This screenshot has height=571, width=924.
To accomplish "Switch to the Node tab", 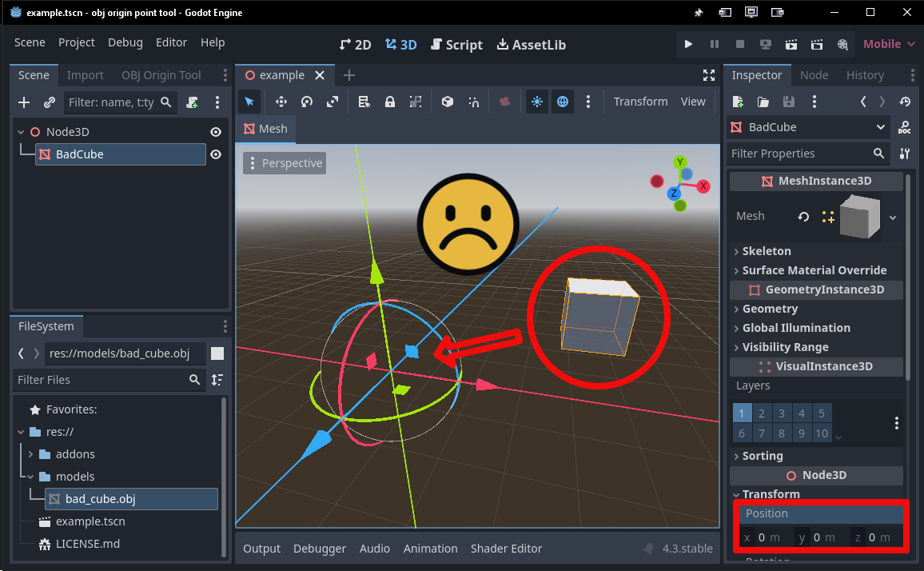I will tap(814, 75).
